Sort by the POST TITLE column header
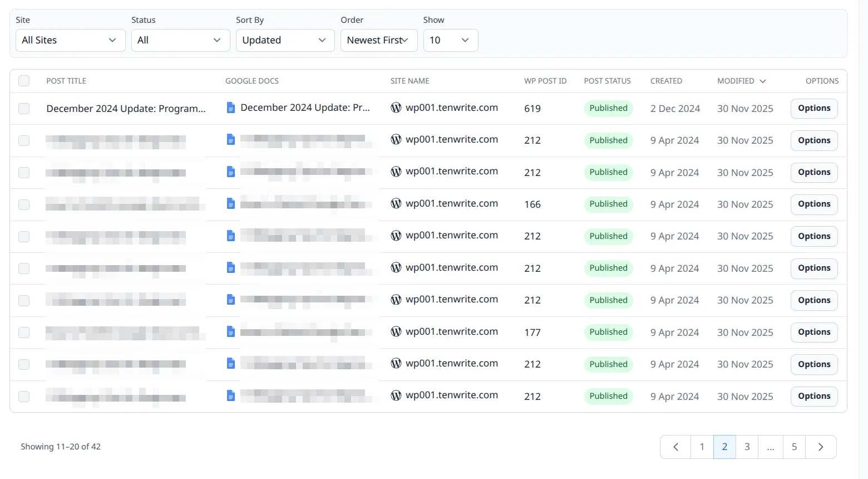The image size is (868, 479). point(66,81)
